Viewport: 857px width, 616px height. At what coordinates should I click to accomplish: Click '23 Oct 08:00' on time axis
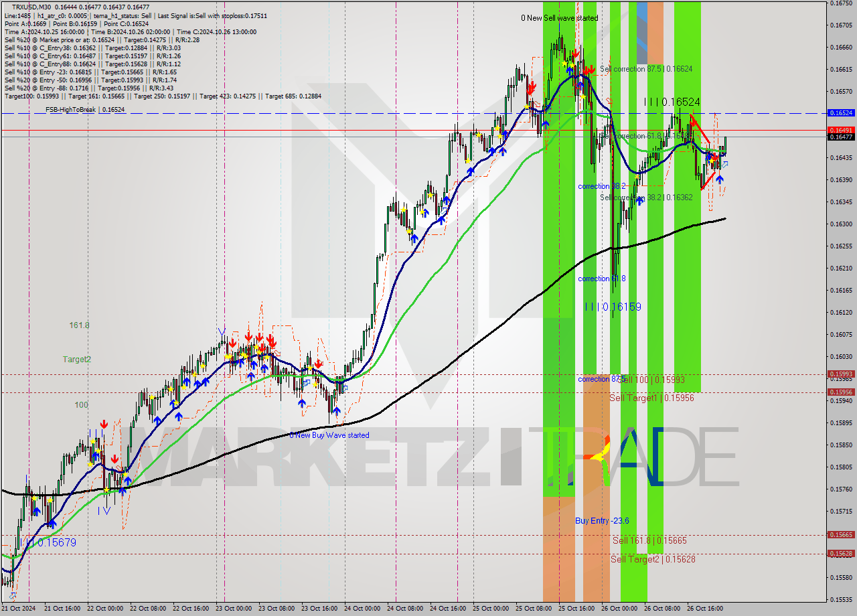point(277,609)
